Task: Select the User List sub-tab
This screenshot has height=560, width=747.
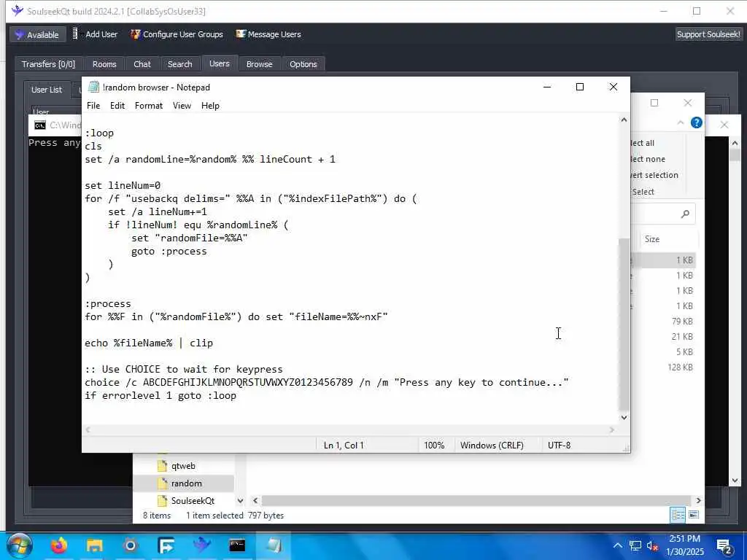Action: click(47, 90)
